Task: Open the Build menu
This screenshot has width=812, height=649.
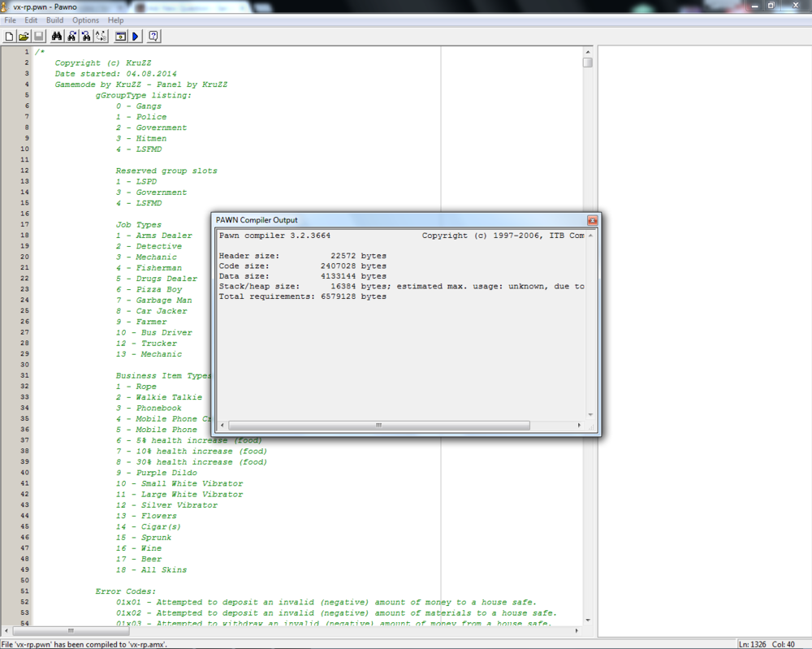Action: point(55,20)
